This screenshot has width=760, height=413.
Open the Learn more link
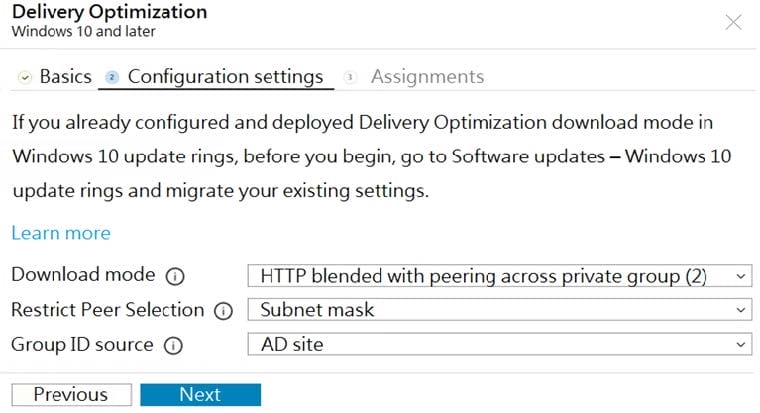click(61, 233)
